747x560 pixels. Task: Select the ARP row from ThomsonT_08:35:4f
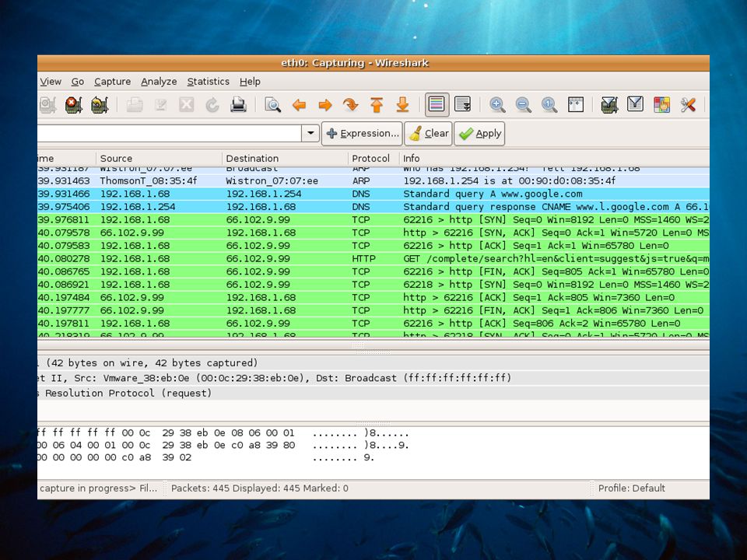(x=373, y=181)
